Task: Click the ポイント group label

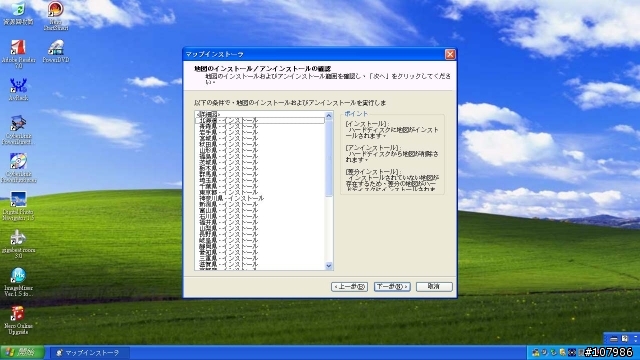Action: click(356, 113)
